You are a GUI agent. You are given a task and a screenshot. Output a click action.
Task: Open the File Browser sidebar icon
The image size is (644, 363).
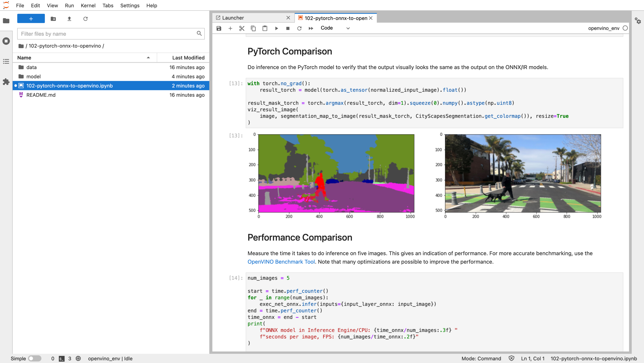click(6, 21)
